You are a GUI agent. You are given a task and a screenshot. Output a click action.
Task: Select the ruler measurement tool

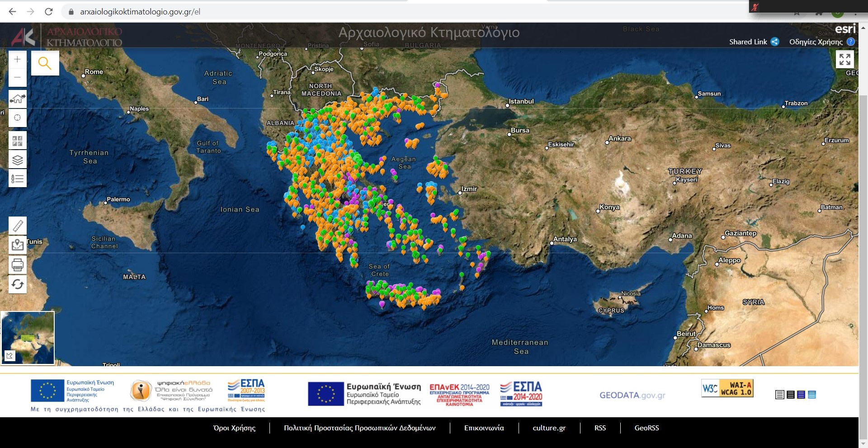tap(18, 225)
